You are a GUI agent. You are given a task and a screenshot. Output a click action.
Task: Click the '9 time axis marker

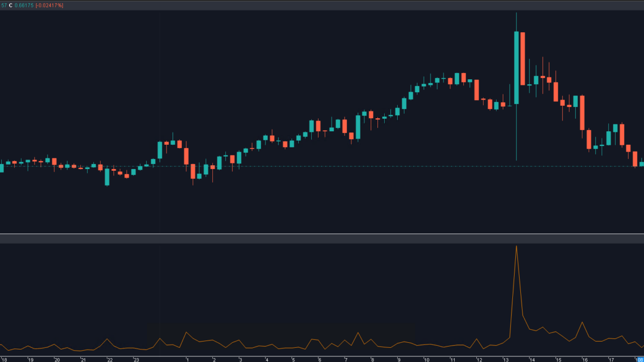coord(398,359)
